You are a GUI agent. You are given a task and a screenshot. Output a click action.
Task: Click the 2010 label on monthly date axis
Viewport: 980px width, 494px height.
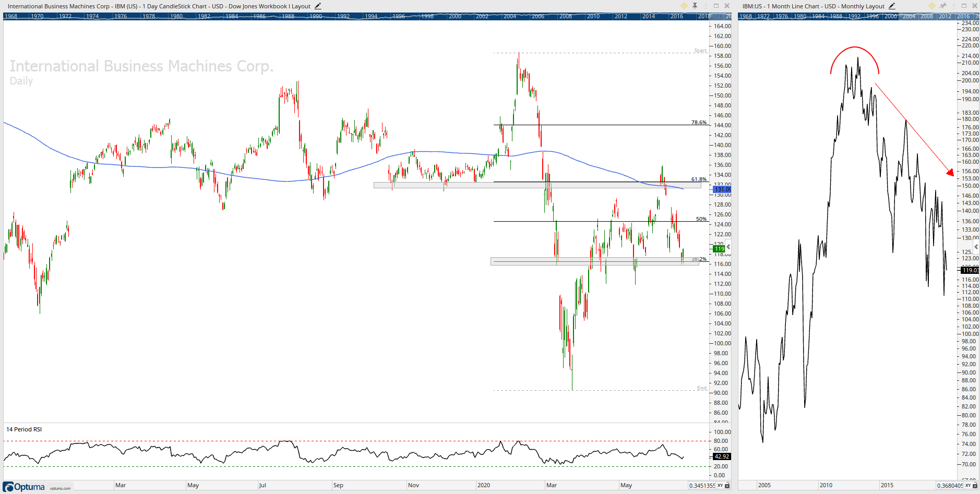click(826, 485)
